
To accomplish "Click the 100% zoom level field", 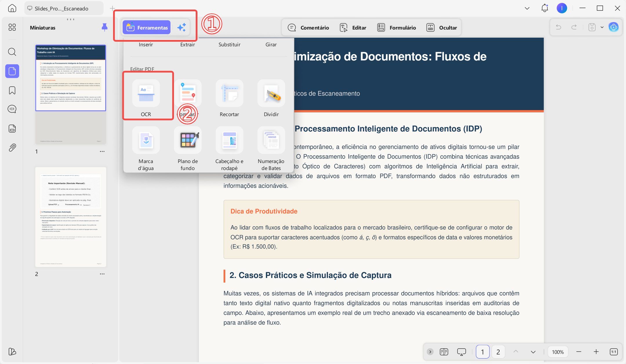I will click(x=558, y=352).
